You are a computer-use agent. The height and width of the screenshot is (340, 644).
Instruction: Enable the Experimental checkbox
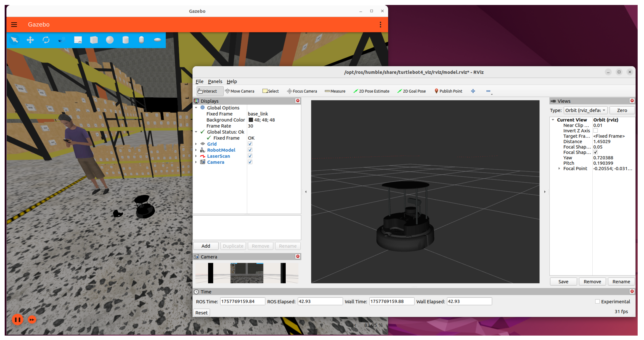(x=597, y=302)
